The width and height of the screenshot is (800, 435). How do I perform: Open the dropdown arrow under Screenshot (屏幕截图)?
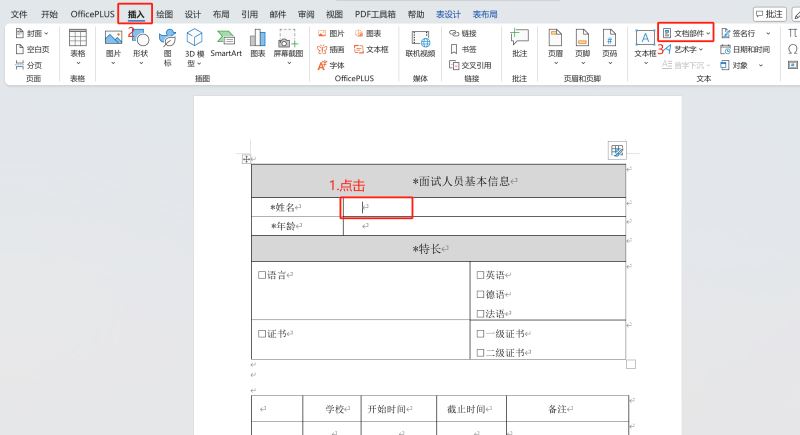(x=288, y=63)
